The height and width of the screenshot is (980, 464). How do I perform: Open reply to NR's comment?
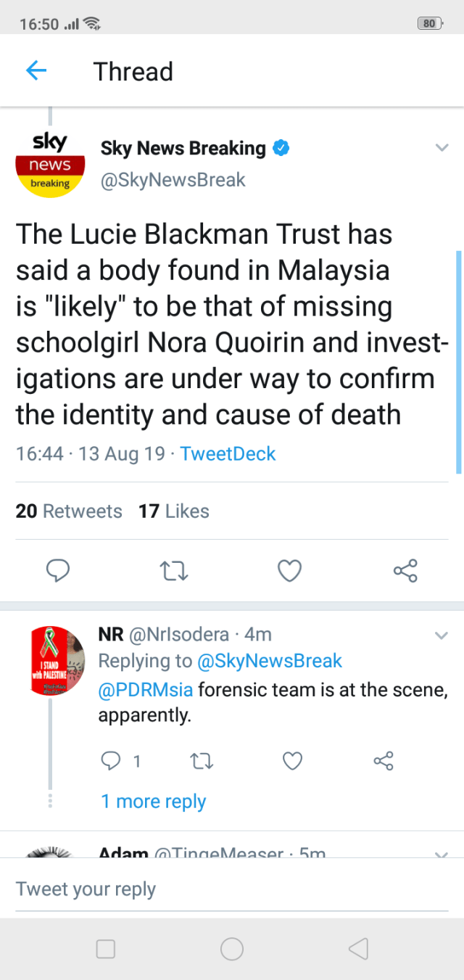[112, 761]
